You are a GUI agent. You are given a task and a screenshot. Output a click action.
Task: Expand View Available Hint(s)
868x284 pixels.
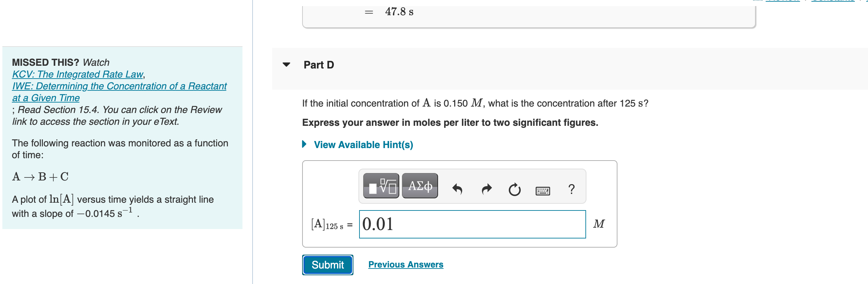[x=363, y=144]
